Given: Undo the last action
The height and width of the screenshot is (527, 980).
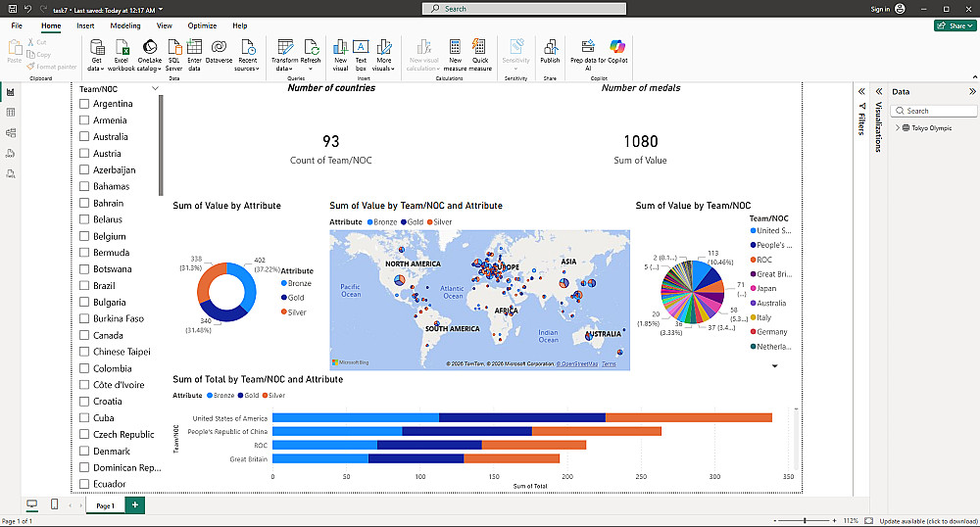Looking at the screenshot, I should (27, 9).
